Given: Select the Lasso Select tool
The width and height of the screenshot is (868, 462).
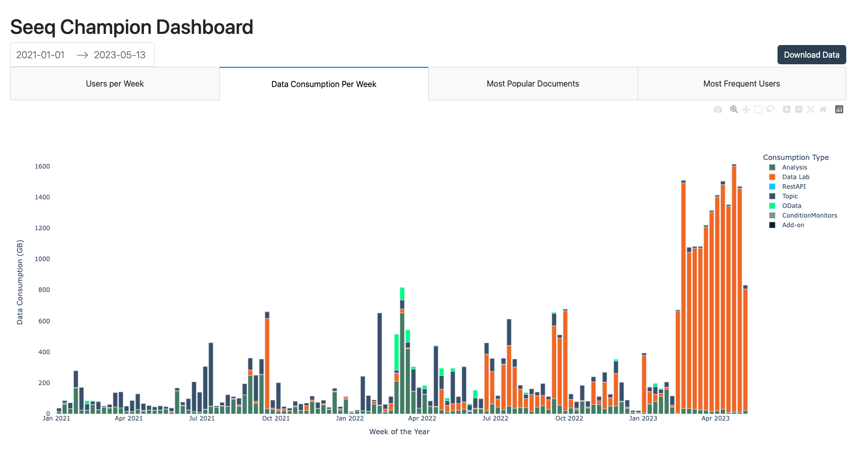Looking at the screenshot, I should 770,109.
